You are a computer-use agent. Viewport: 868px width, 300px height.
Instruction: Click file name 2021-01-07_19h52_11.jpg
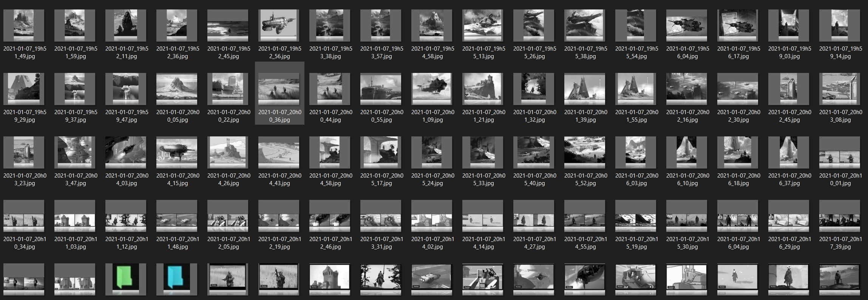click(x=127, y=53)
